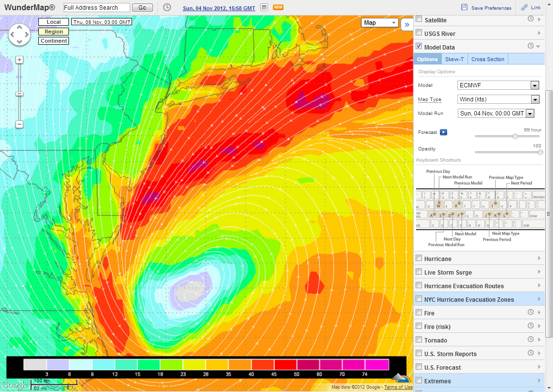Screen dimensions: 553x392
Task: Click the Save Preferences disk icon
Action: [465, 7]
